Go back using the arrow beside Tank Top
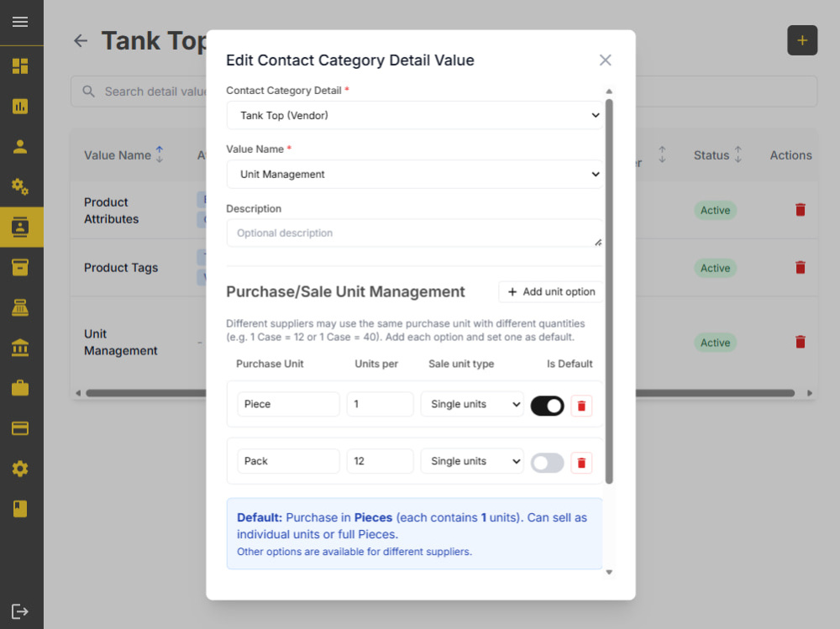Image resolution: width=840 pixels, height=629 pixels. pyautogui.click(x=81, y=40)
